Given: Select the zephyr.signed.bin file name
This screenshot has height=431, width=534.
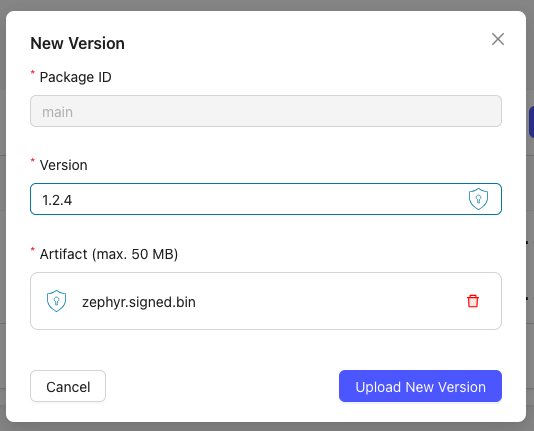Looking at the screenshot, I should click(x=139, y=302).
